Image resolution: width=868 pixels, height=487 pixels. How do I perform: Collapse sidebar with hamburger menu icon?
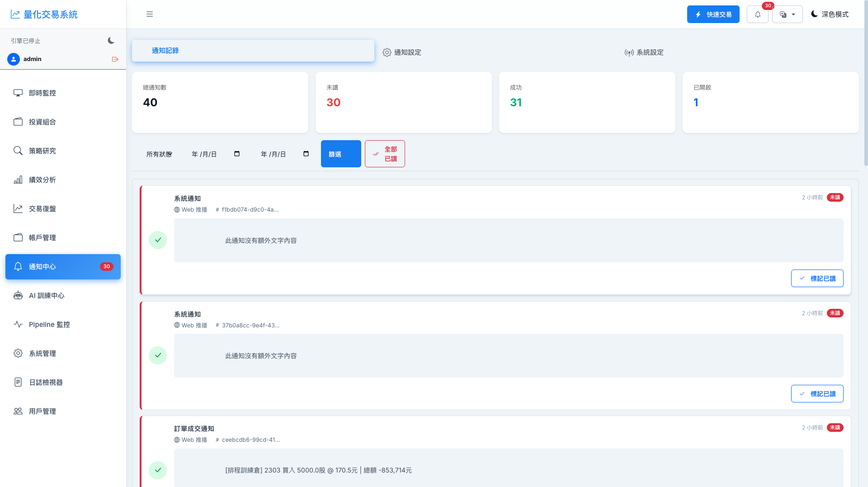tap(150, 14)
